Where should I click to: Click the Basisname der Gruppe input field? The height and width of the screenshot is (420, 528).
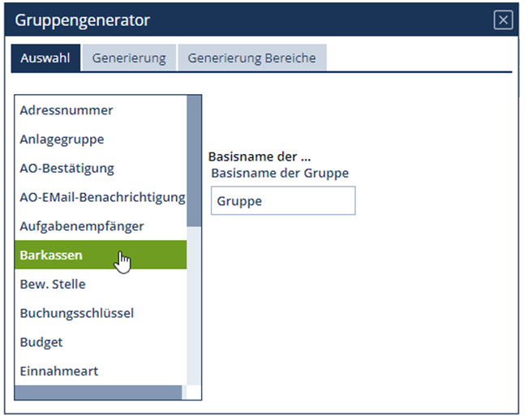point(282,201)
